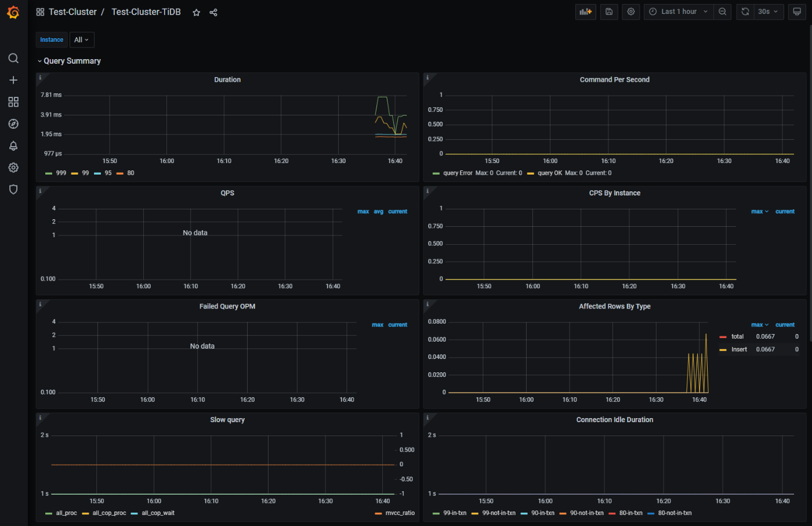
Task: Click the green 999 color swatch in Duration
Action: coord(49,173)
